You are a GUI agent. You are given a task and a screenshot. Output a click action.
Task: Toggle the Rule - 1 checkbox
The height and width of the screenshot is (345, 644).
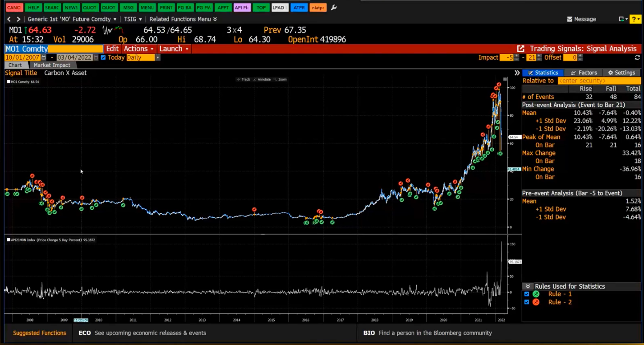pos(527,294)
